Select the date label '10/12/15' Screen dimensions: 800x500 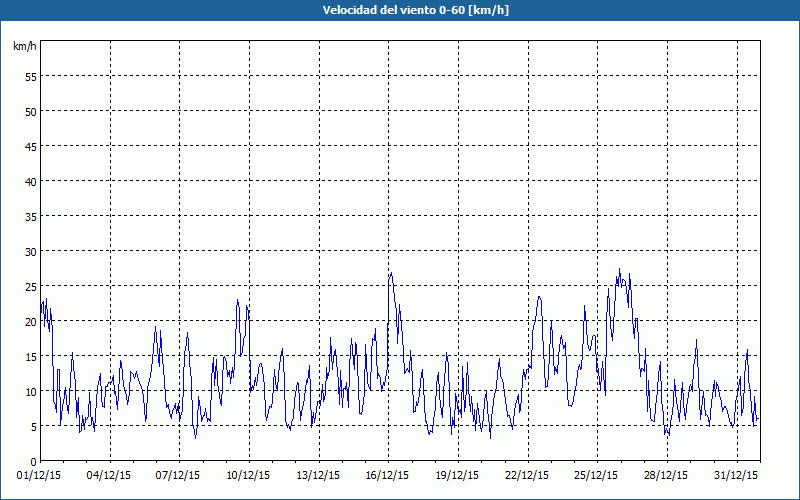click(248, 476)
